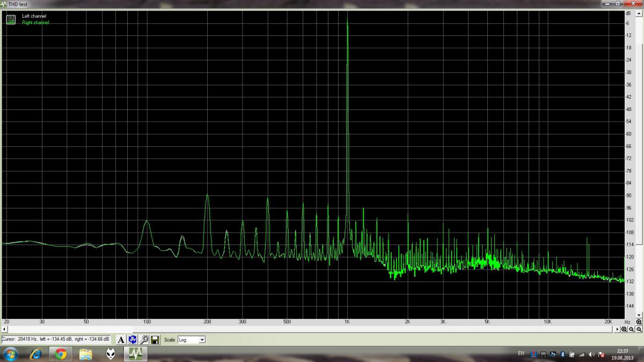Click the volume speaker tray icon
Image resolution: width=644 pixels, height=362 pixels.
591,354
